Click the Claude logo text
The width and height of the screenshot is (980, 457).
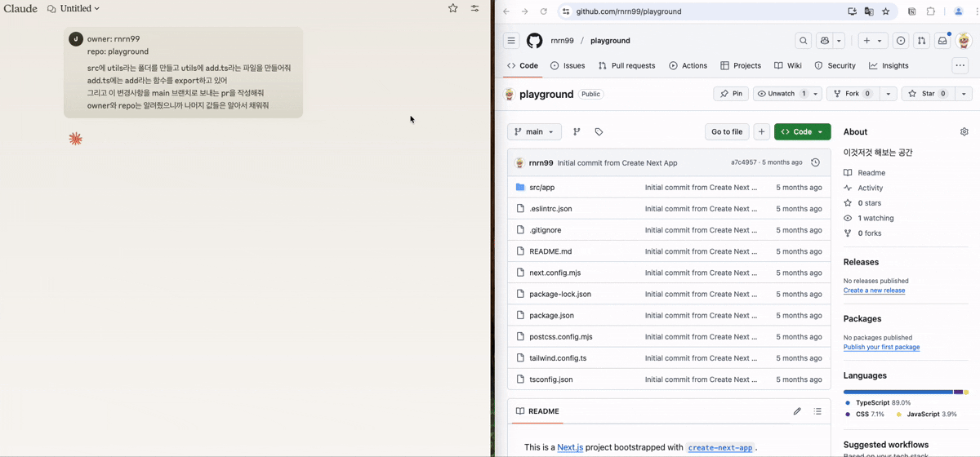click(20, 8)
